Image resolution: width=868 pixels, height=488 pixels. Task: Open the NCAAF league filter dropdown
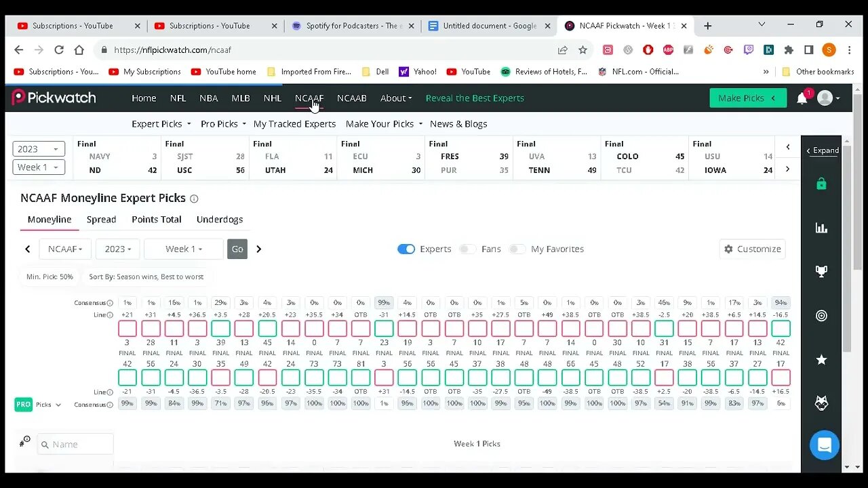click(x=65, y=249)
